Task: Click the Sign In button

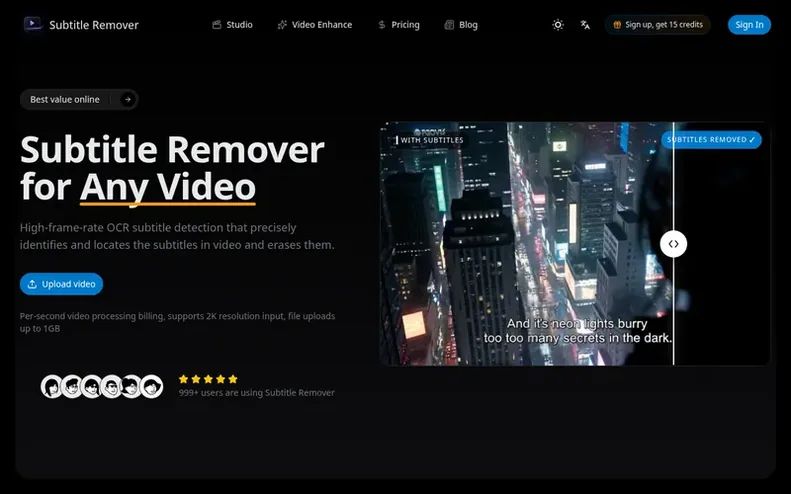Action: 749,25
